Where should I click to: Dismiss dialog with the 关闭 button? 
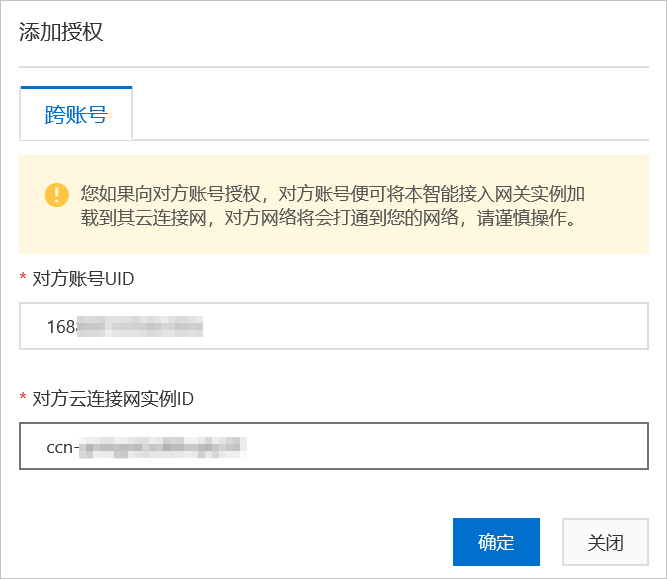click(x=605, y=542)
